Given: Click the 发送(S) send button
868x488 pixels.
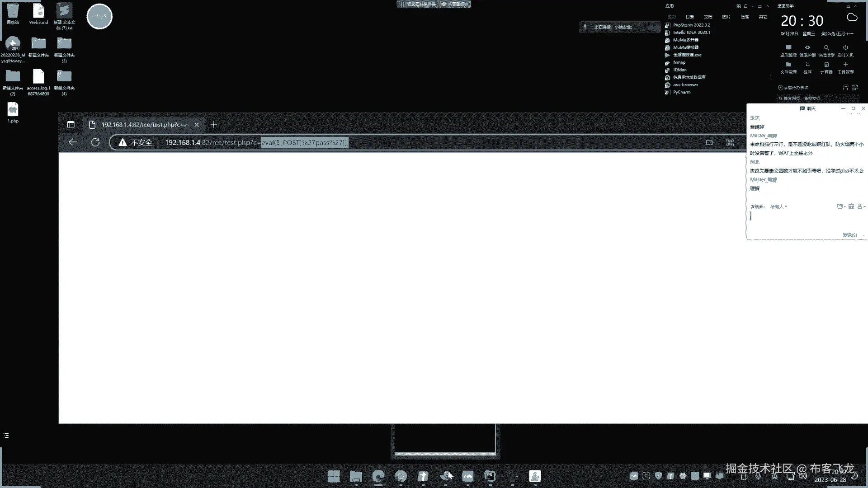Looking at the screenshot, I should tap(849, 235).
